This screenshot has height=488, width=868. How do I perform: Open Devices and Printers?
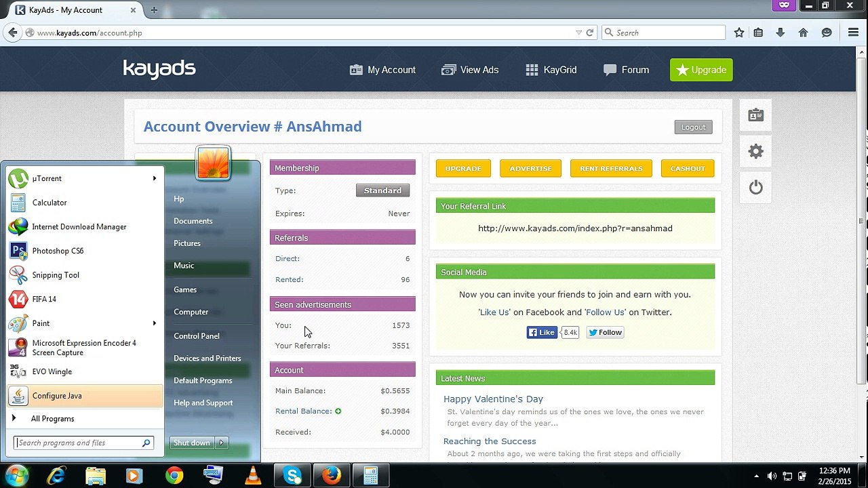tap(208, 359)
